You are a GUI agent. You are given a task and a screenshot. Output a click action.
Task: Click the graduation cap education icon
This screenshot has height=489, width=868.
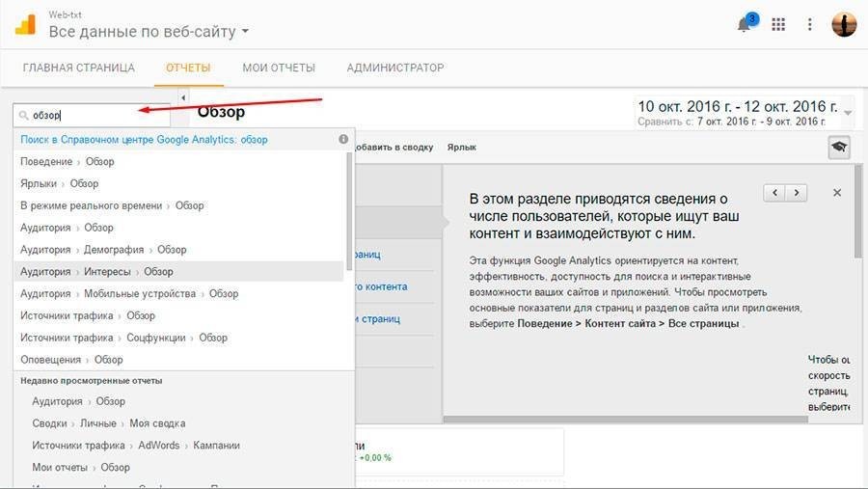click(839, 148)
